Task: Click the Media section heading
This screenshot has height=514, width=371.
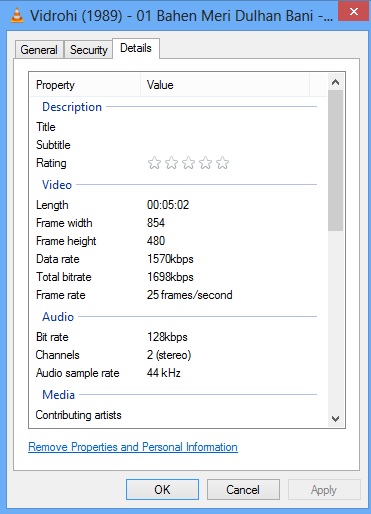Action: tap(59, 395)
